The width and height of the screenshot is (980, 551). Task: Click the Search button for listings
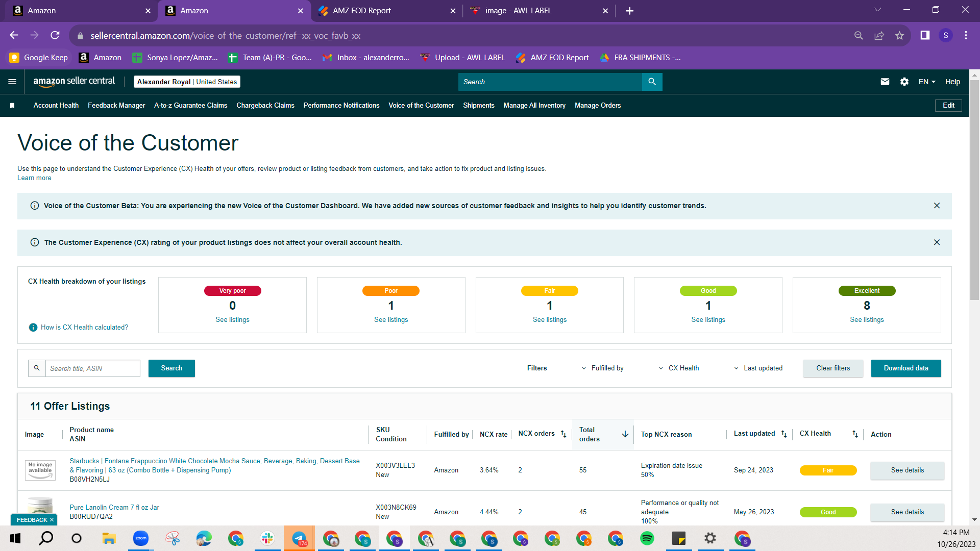(x=171, y=368)
